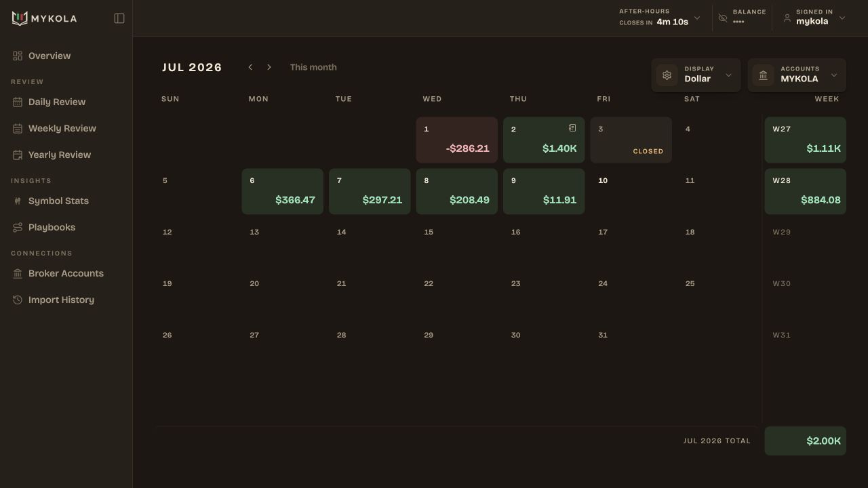The width and height of the screenshot is (868, 488).
Task: Click the W29 week label
Action: tap(782, 232)
